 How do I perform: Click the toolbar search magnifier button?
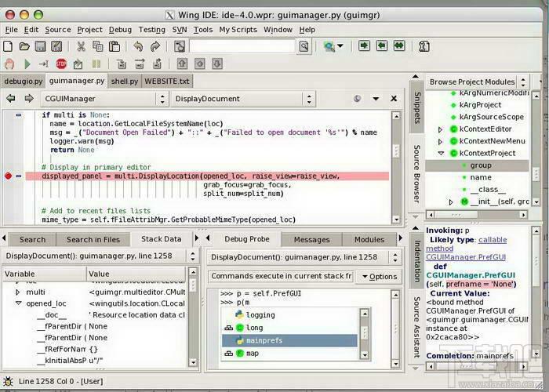tap(304, 46)
